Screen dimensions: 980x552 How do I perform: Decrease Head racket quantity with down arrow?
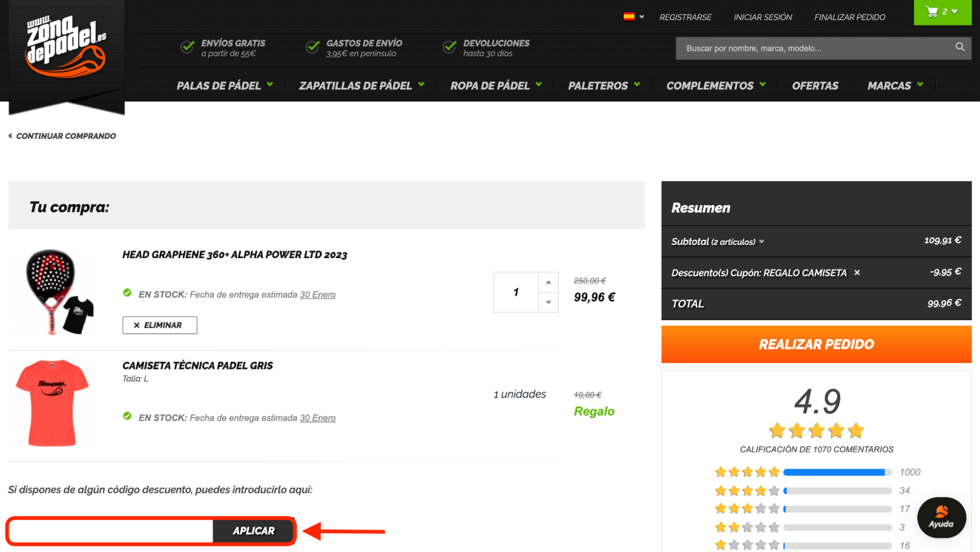coord(549,302)
